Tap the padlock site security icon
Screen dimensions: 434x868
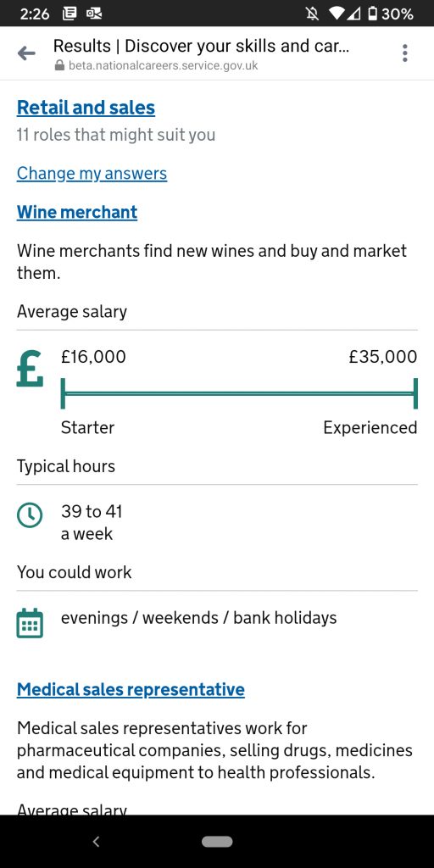tap(60, 66)
